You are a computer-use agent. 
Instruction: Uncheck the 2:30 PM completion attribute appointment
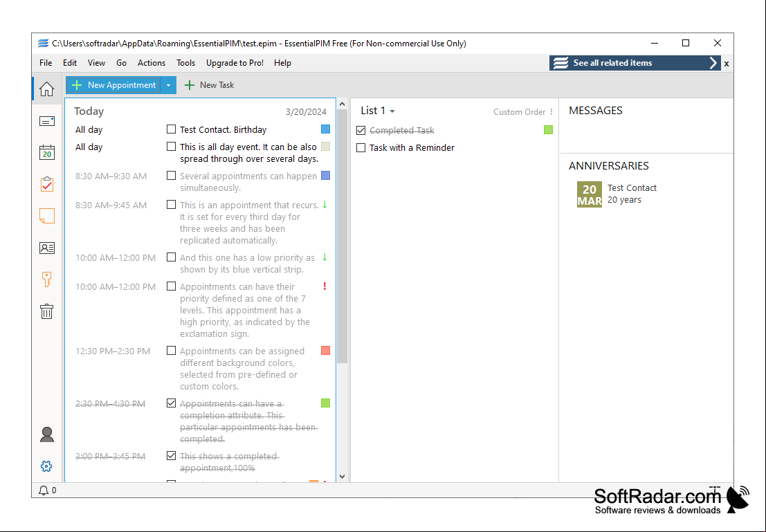[x=171, y=403]
